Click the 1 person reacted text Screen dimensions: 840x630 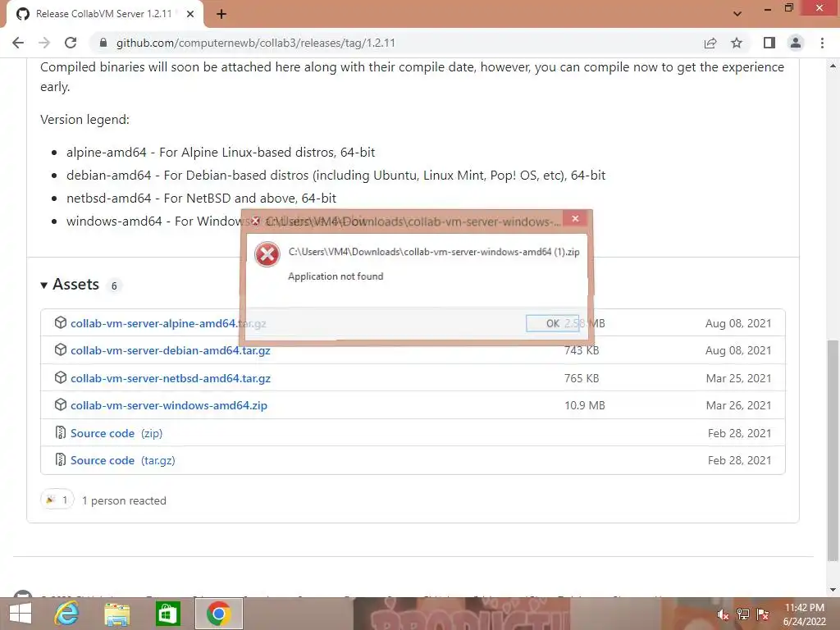[124, 500]
